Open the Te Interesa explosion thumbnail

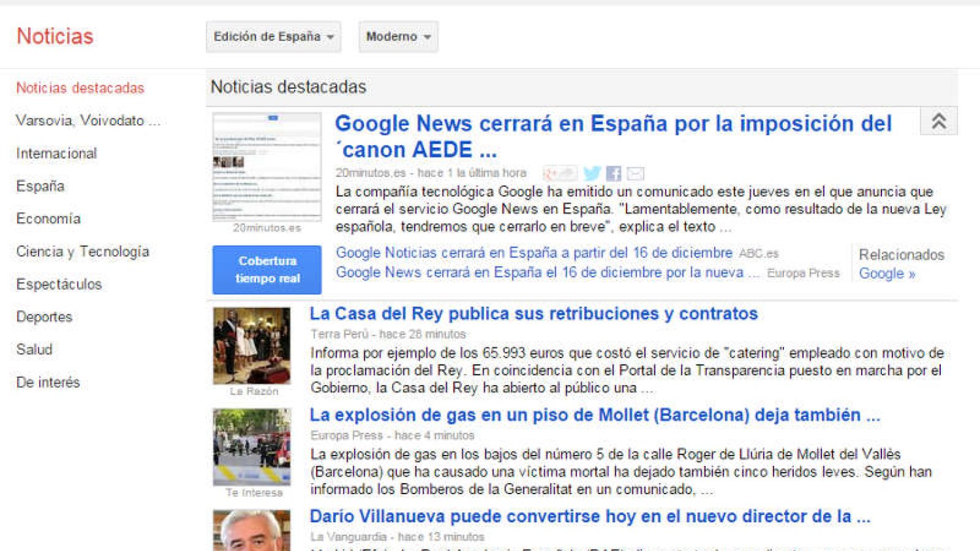pos(252,447)
